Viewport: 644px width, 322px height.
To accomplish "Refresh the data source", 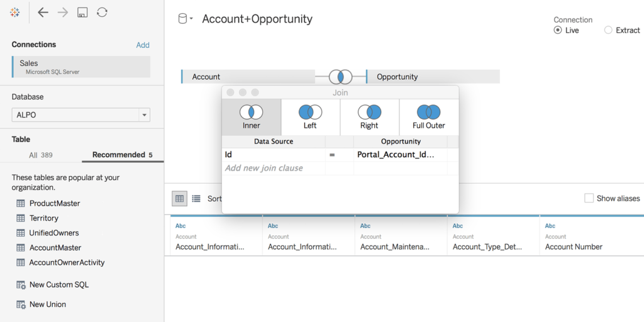I will point(102,13).
